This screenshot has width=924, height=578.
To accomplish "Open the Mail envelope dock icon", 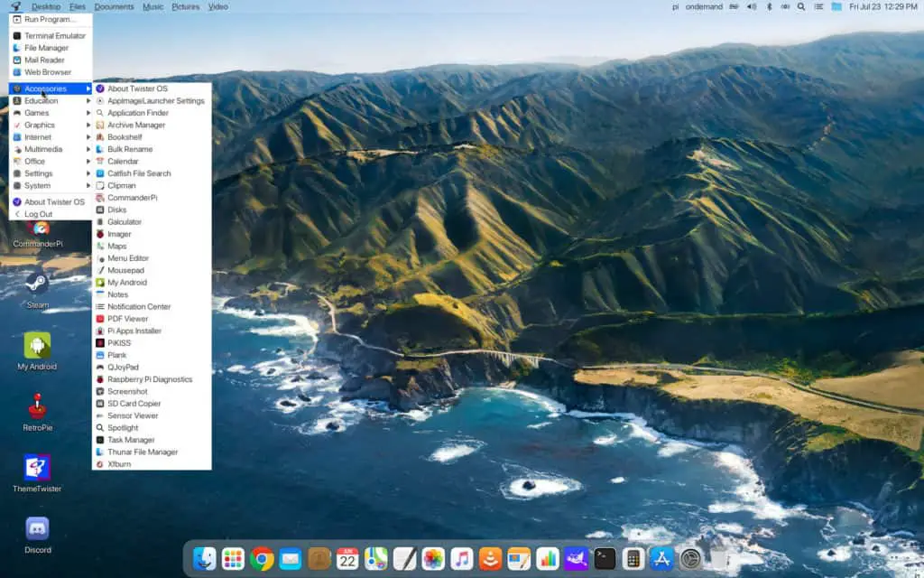I will [x=291, y=558].
